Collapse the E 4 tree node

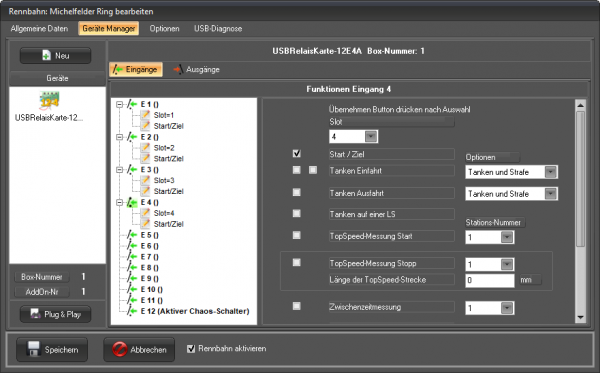119,202
